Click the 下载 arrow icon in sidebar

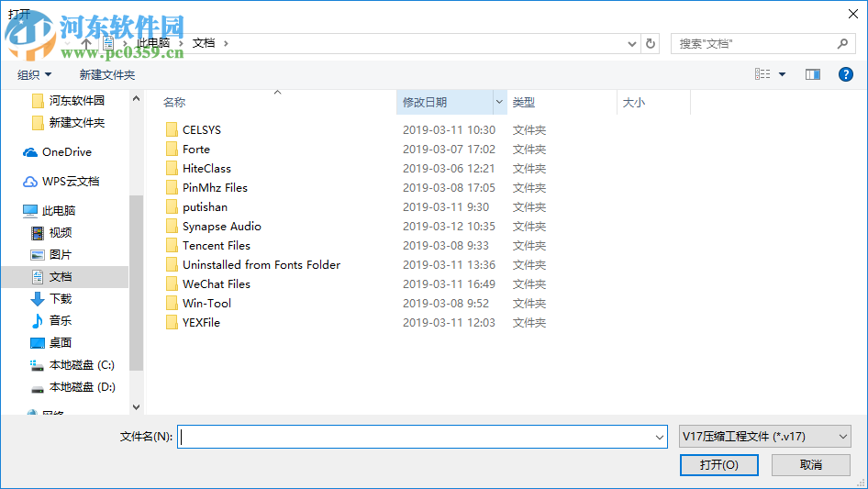click(x=37, y=299)
